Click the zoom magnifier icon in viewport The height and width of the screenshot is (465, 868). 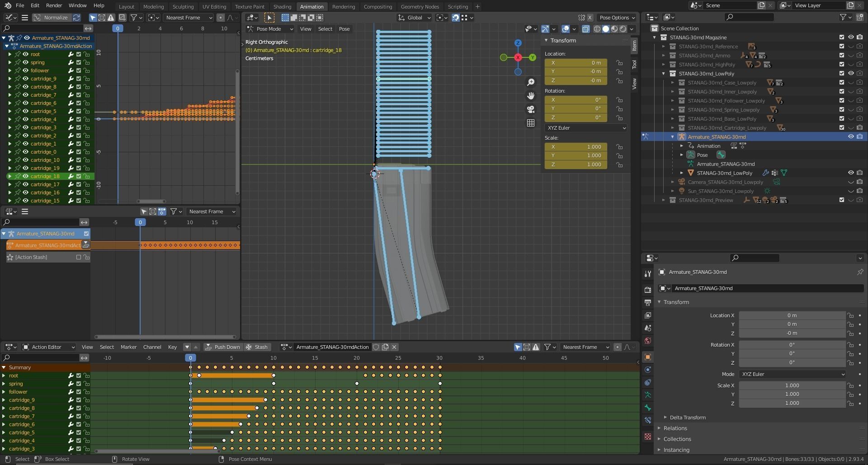(531, 82)
